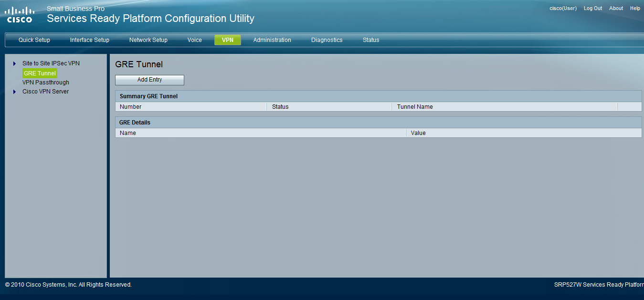Click the GRE Details section title
644x300 pixels.
(135, 123)
